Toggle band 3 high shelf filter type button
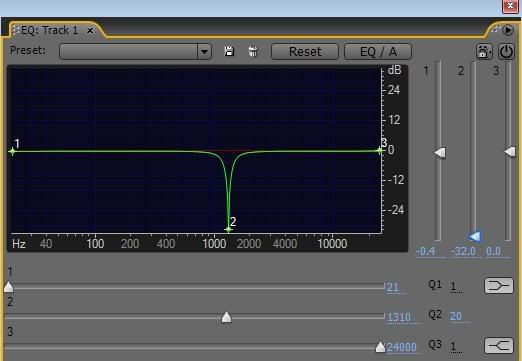This screenshot has height=361, width=522. [x=499, y=345]
